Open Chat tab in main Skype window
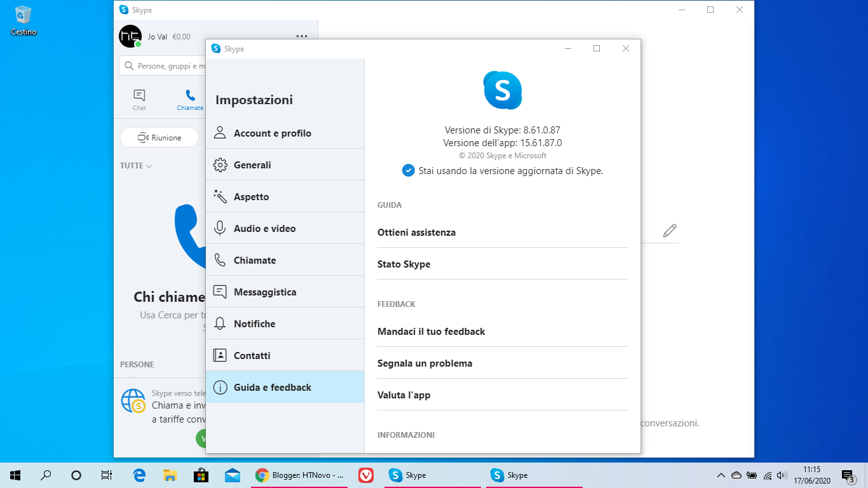The image size is (868, 488). tap(139, 100)
